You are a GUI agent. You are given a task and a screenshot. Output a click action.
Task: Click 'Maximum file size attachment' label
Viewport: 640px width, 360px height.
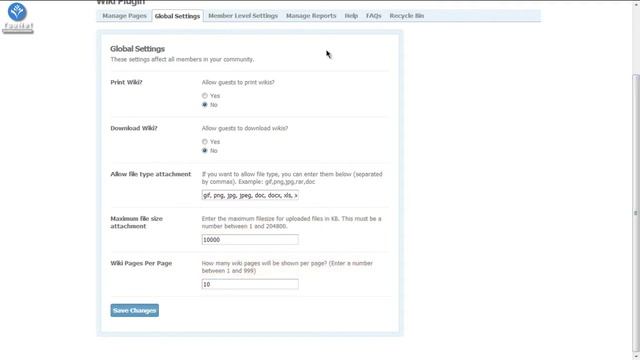pyautogui.click(x=136, y=222)
